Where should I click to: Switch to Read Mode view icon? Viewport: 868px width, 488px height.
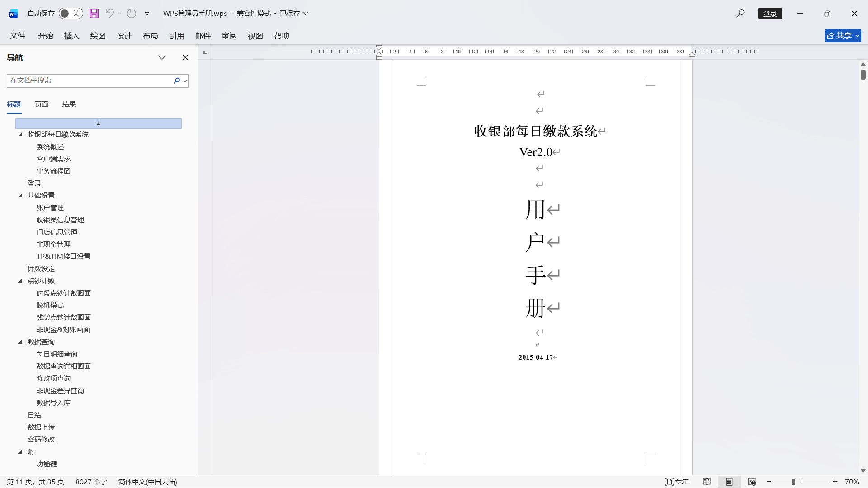707,482
